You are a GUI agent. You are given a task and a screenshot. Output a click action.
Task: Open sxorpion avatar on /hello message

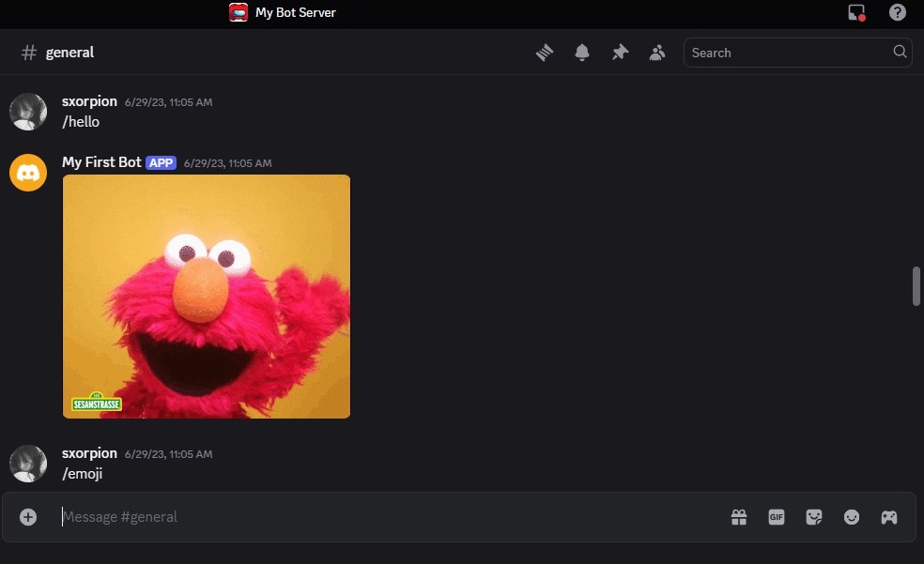(28, 112)
